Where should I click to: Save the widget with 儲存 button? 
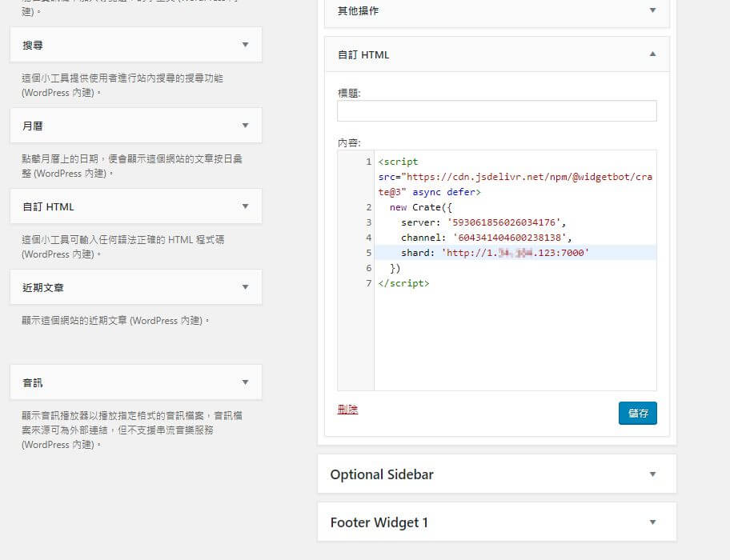(637, 413)
